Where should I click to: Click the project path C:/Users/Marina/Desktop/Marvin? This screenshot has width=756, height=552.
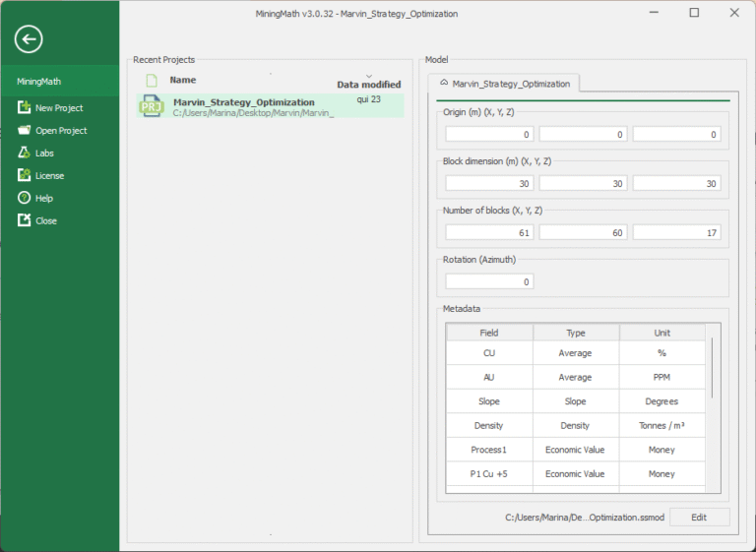pyautogui.click(x=253, y=113)
